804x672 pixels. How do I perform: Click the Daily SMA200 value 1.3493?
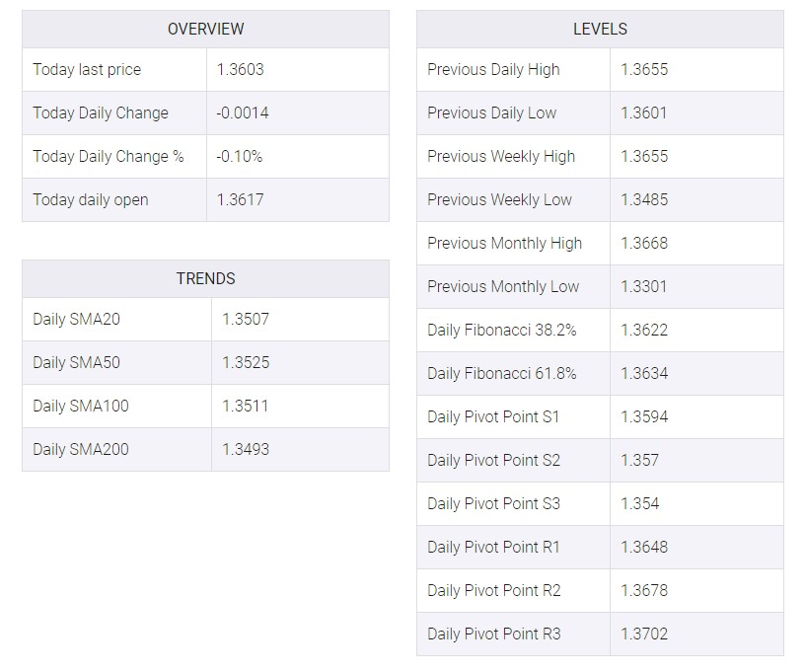(x=246, y=449)
